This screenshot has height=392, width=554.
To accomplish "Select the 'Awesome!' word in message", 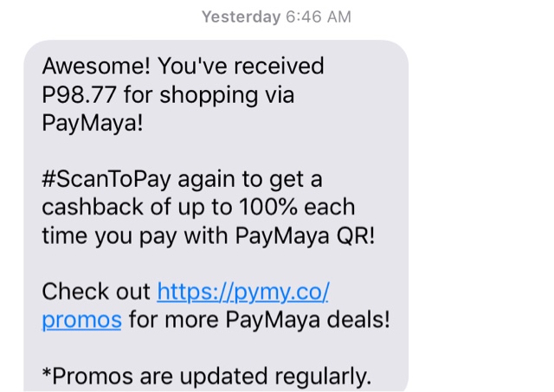I will (96, 66).
